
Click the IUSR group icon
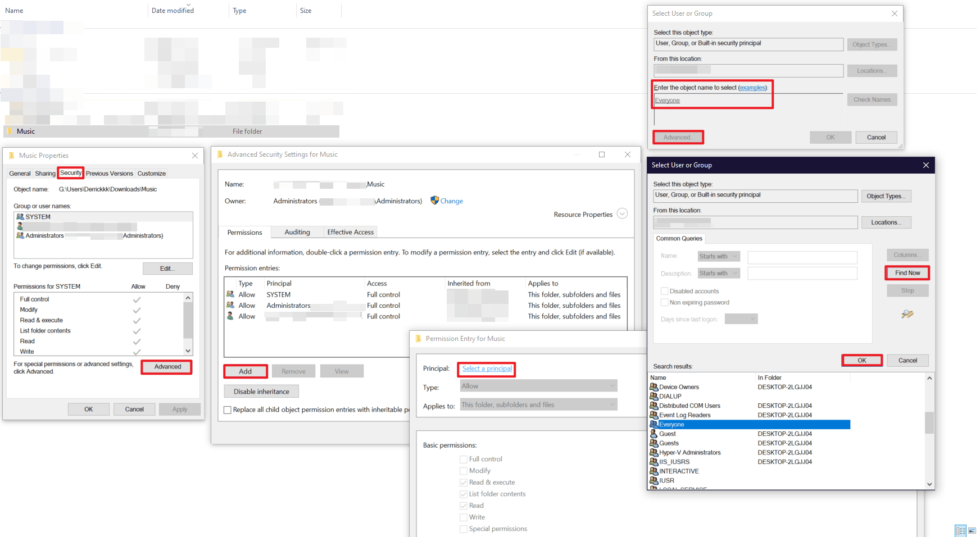pos(654,480)
